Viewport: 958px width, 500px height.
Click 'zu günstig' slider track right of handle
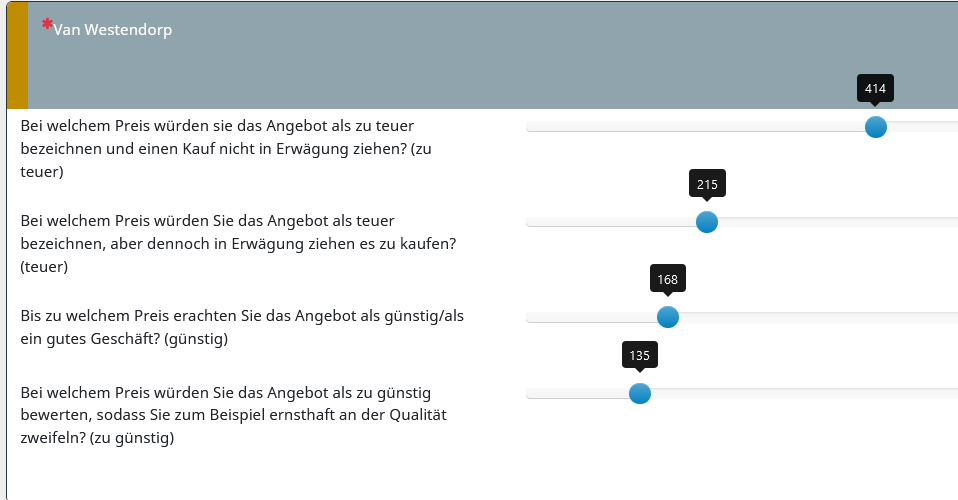coord(800,394)
